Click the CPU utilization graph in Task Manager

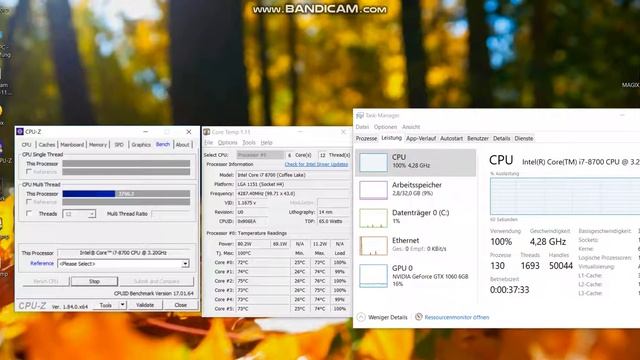[x=565, y=196]
